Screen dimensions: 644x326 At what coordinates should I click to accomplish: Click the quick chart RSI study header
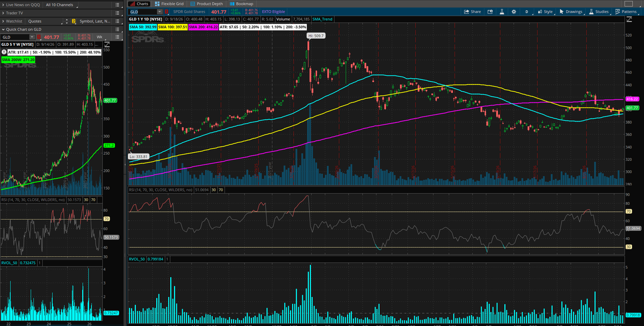pos(33,200)
